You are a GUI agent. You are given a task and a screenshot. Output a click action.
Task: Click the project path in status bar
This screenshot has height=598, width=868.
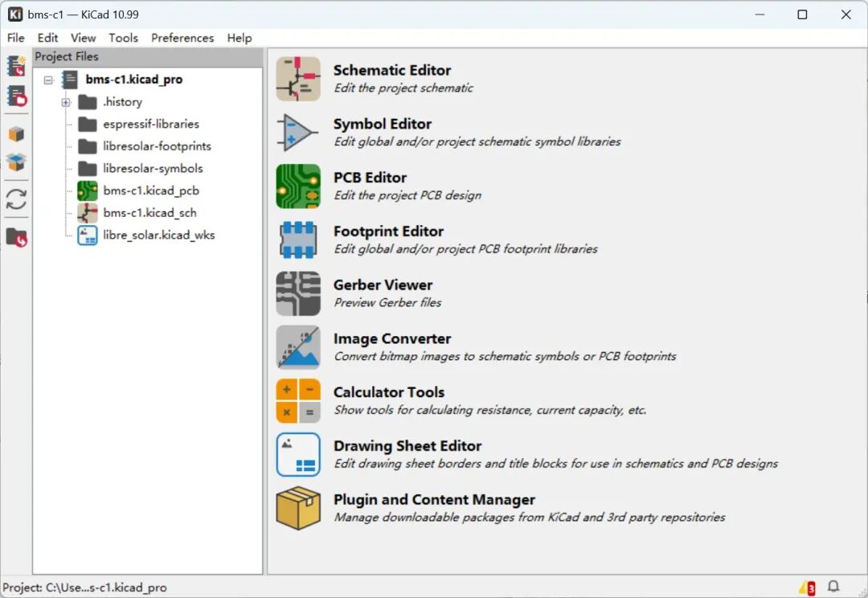click(84, 588)
